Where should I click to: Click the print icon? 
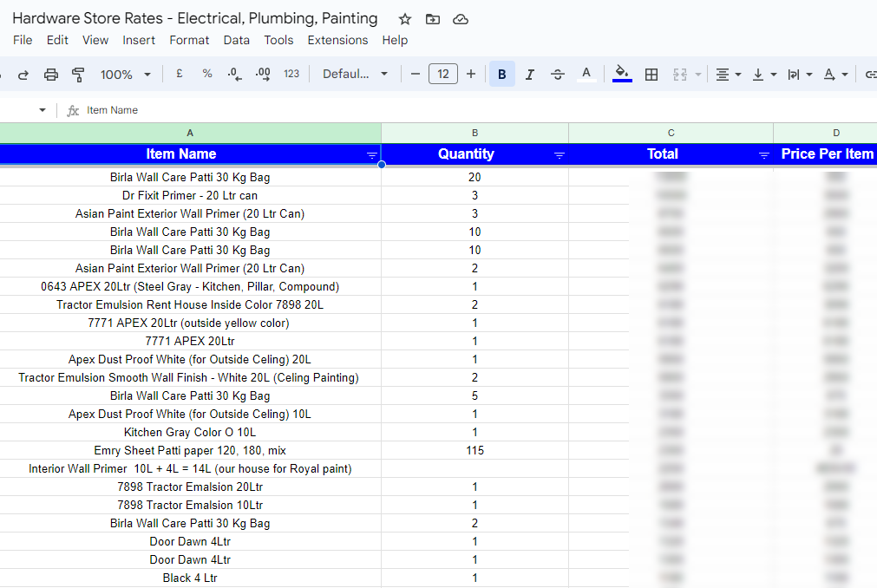coord(51,75)
